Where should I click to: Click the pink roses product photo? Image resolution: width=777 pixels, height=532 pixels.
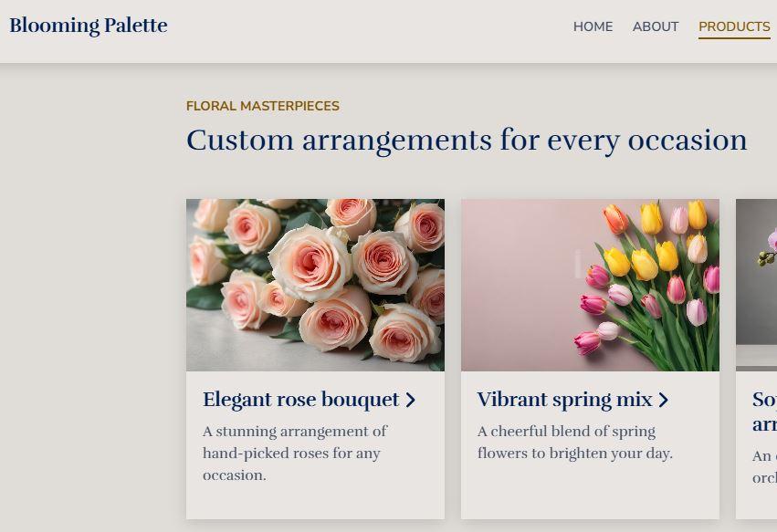pos(315,285)
